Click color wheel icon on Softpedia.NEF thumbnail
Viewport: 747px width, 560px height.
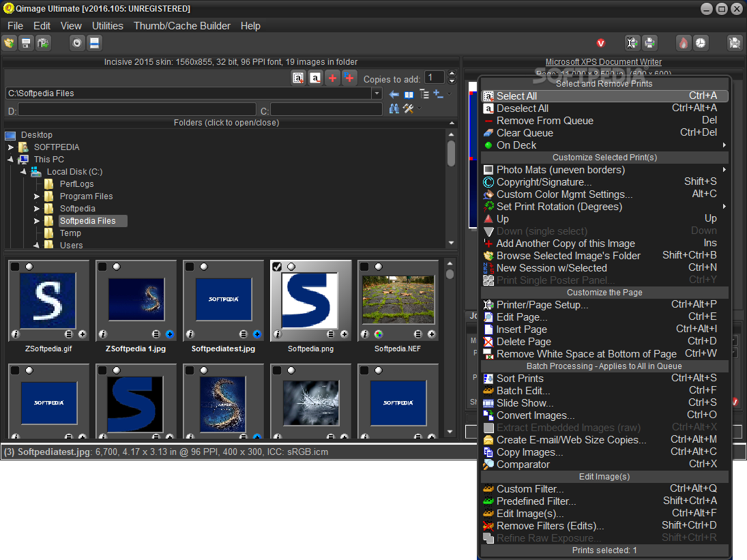coord(378,334)
